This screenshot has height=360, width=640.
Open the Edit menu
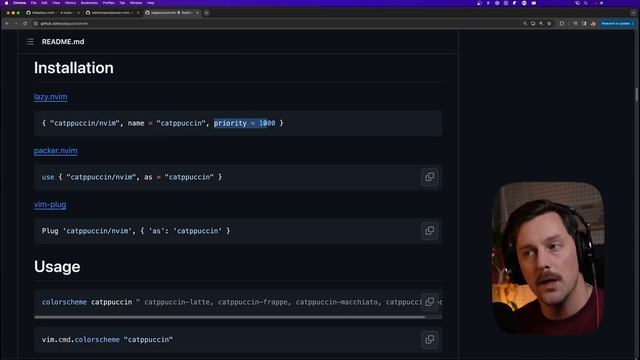click(x=44, y=3)
